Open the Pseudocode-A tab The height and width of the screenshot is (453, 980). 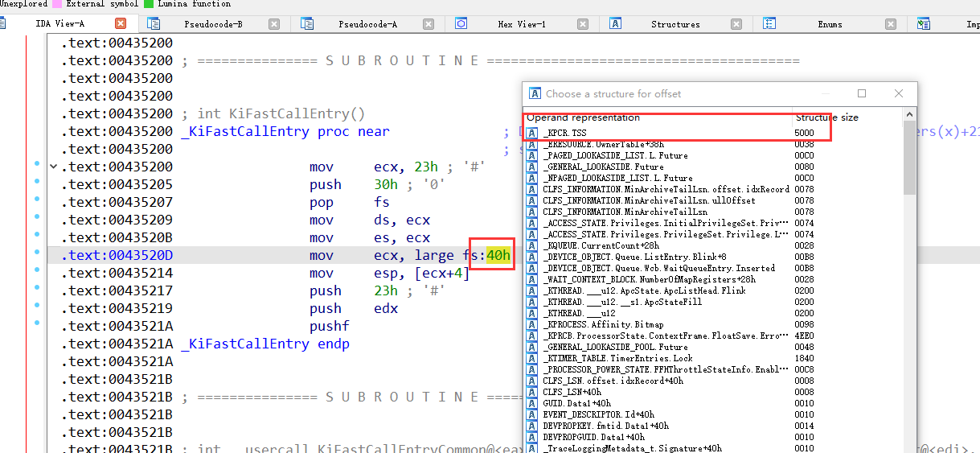click(x=367, y=24)
